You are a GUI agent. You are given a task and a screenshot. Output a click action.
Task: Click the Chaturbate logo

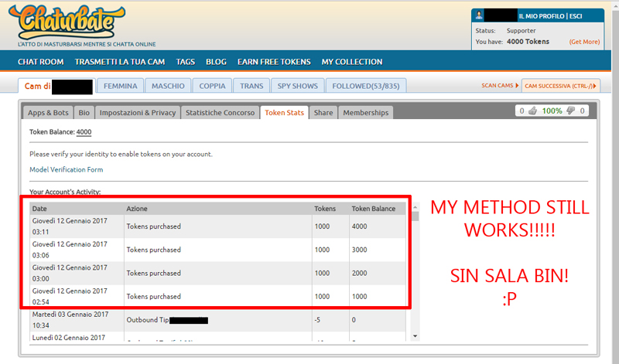[x=67, y=22]
